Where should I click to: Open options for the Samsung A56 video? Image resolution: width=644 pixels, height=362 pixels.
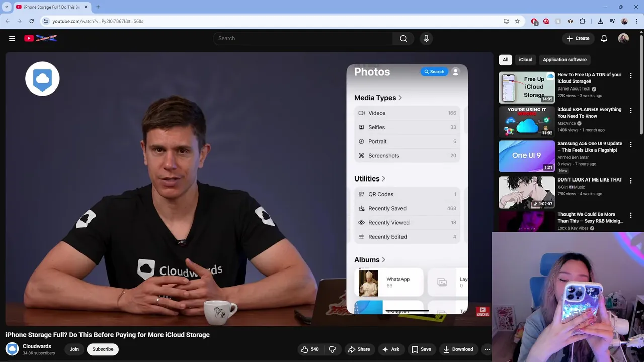click(x=631, y=145)
